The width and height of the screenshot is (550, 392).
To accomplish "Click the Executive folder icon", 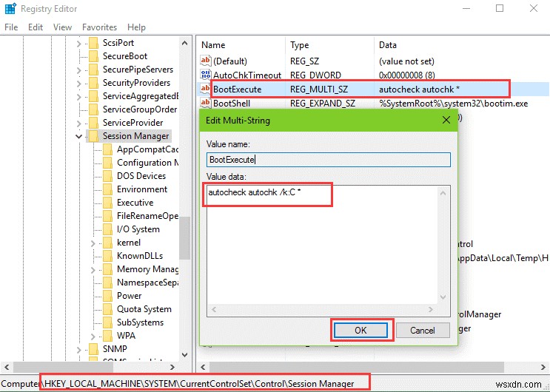I will point(107,203).
